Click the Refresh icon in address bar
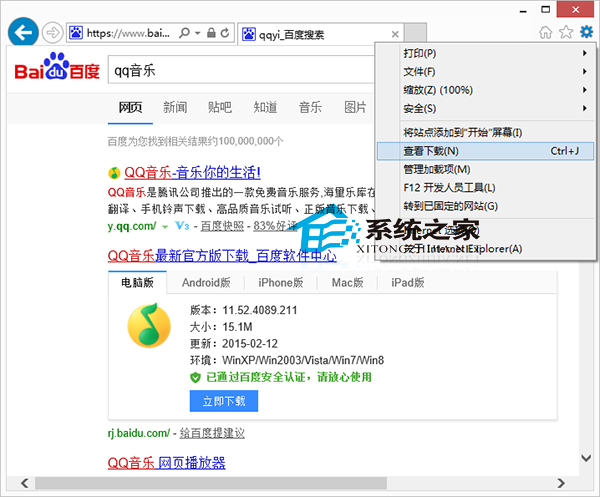The height and width of the screenshot is (497, 600). [225, 33]
